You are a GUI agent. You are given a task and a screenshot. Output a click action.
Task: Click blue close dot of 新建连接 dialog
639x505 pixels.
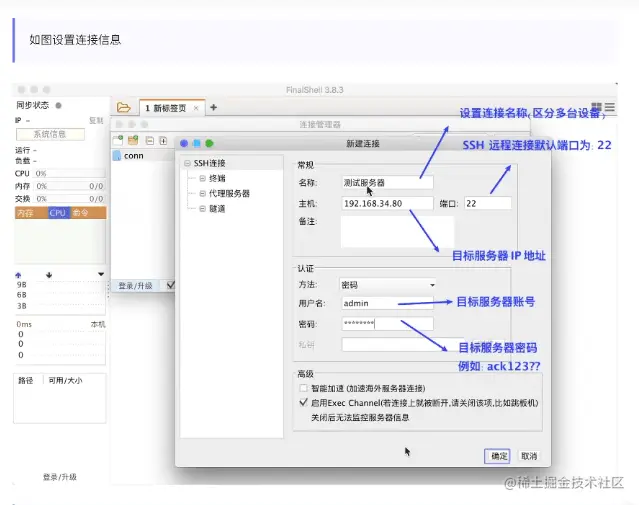(x=184, y=143)
